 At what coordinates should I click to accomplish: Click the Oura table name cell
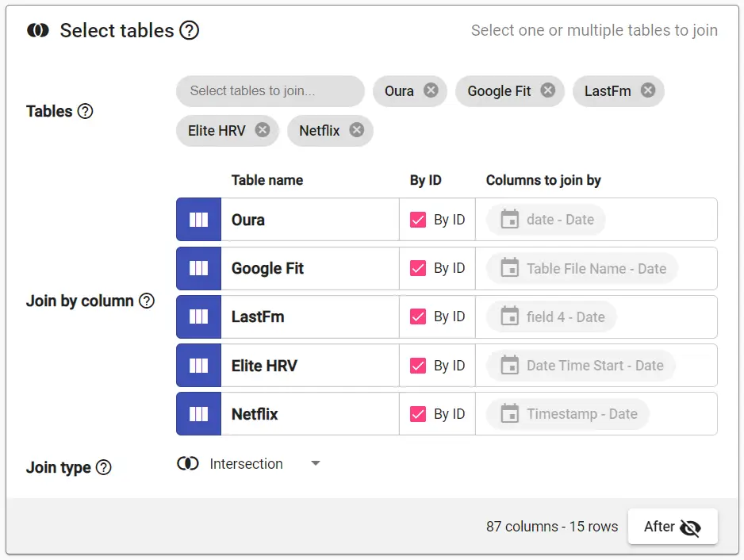[x=310, y=220]
